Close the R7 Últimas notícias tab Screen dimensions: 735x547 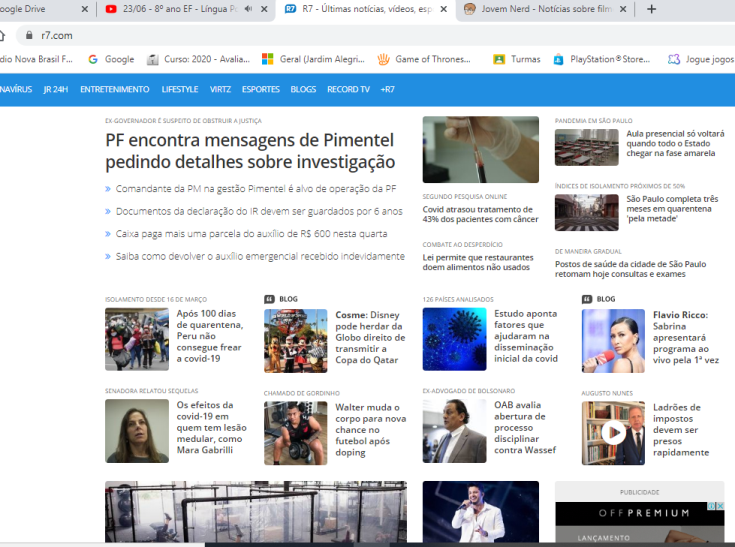[443, 9]
